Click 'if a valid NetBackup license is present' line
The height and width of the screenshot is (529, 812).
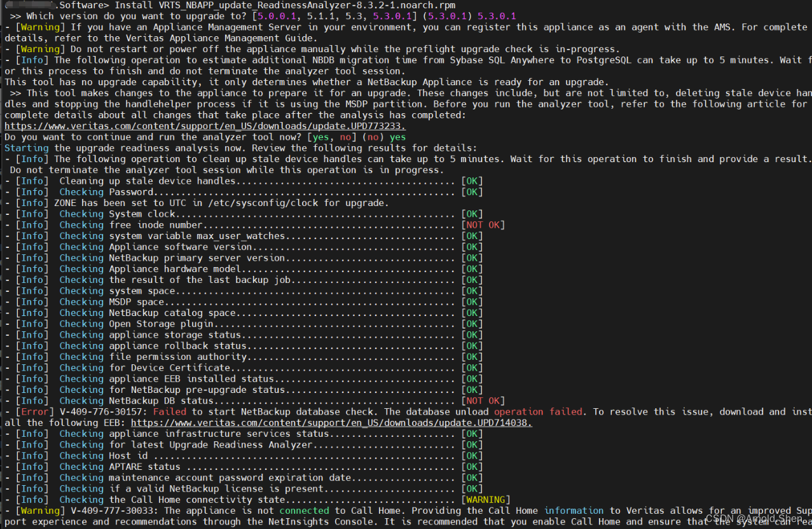(x=244, y=489)
